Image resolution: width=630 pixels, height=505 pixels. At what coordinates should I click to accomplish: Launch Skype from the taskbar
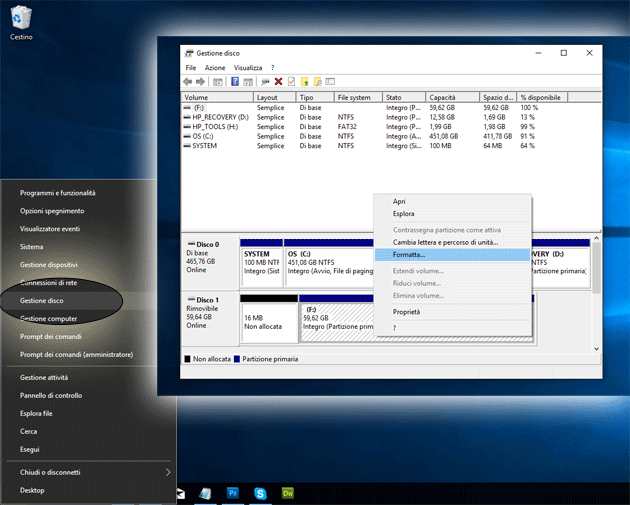click(260, 493)
